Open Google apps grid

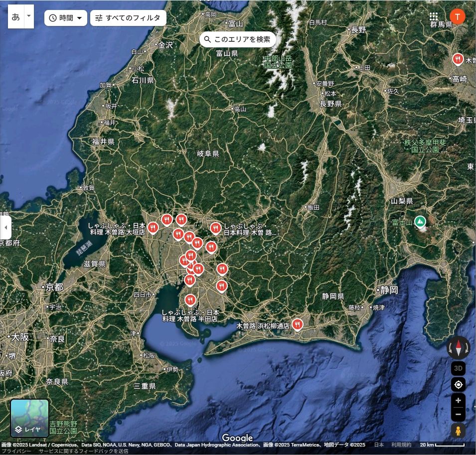[x=434, y=16]
